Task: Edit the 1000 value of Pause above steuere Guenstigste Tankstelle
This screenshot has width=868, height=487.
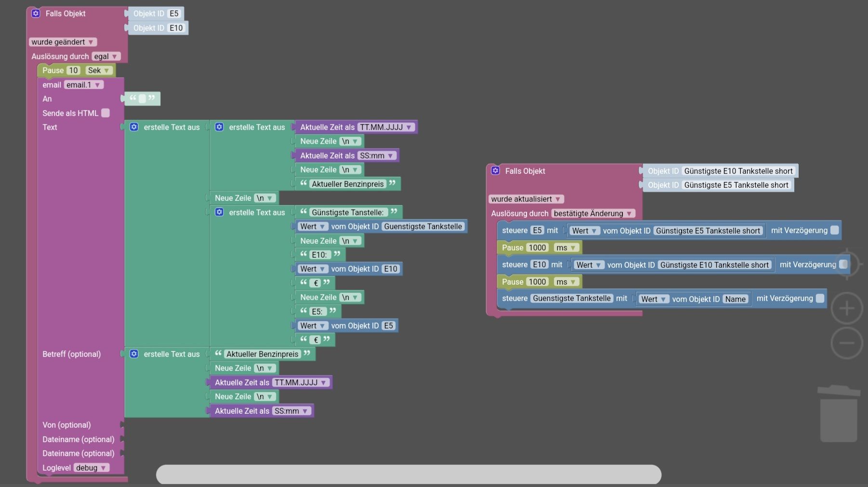Action: click(538, 282)
